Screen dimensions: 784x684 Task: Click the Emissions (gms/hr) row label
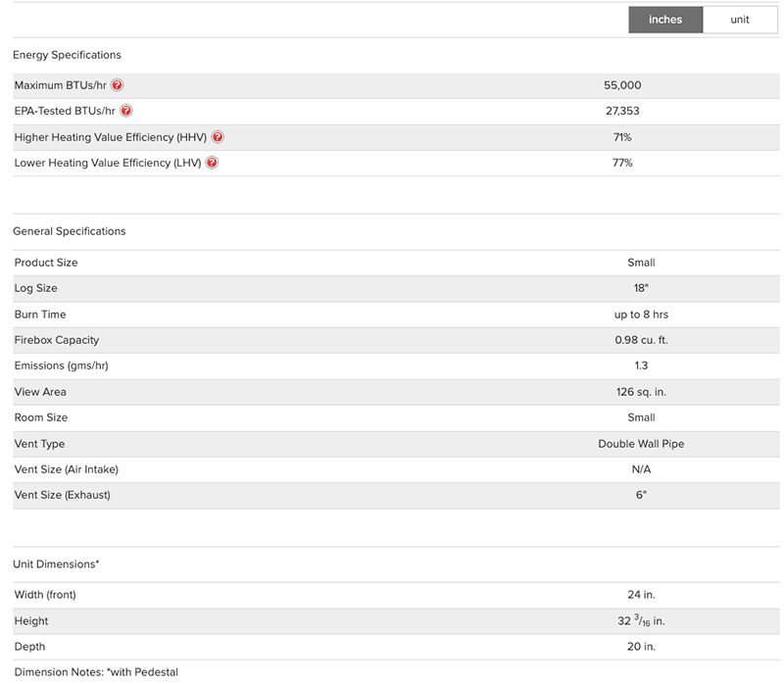point(61,366)
